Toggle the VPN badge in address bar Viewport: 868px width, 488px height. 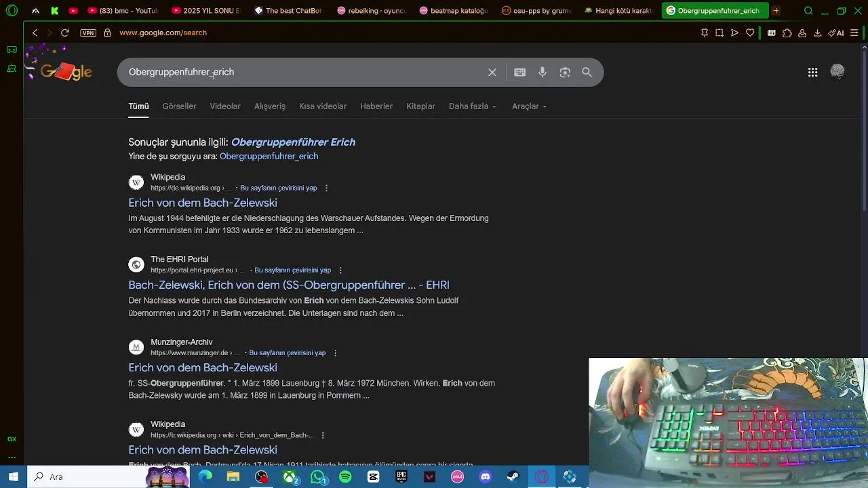[87, 33]
